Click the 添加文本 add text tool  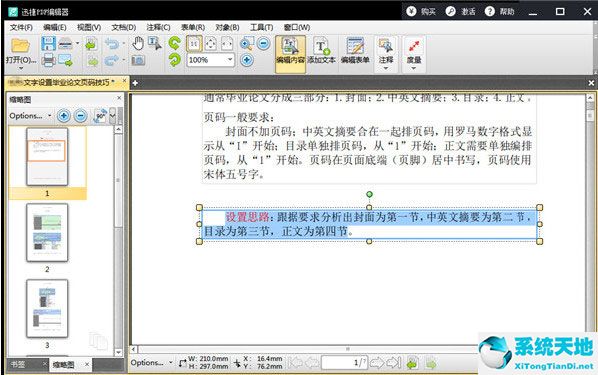(x=322, y=50)
